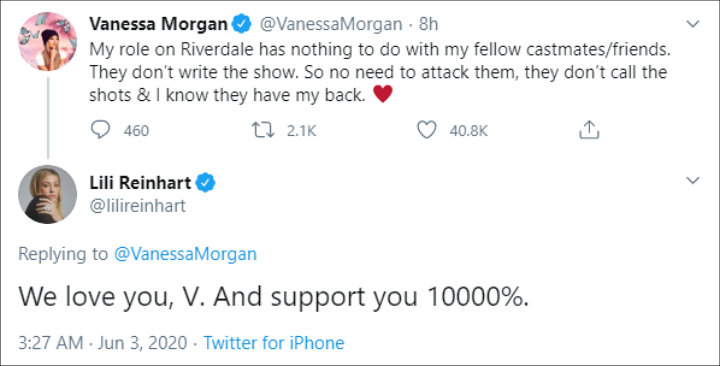The height and width of the screenshot is (366, 720).
Task: Click the 3:27 AM Jun 3, 2020 timestamp
Action: coord(103,343)
